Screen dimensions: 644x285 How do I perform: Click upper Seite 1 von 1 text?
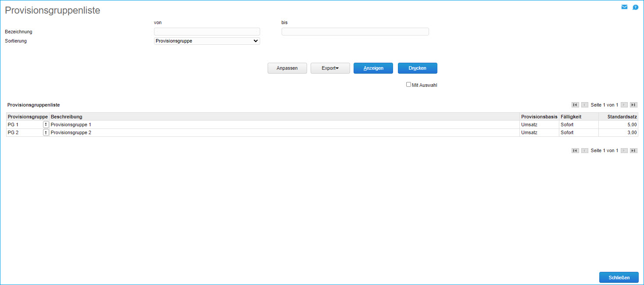click(605, 105)
